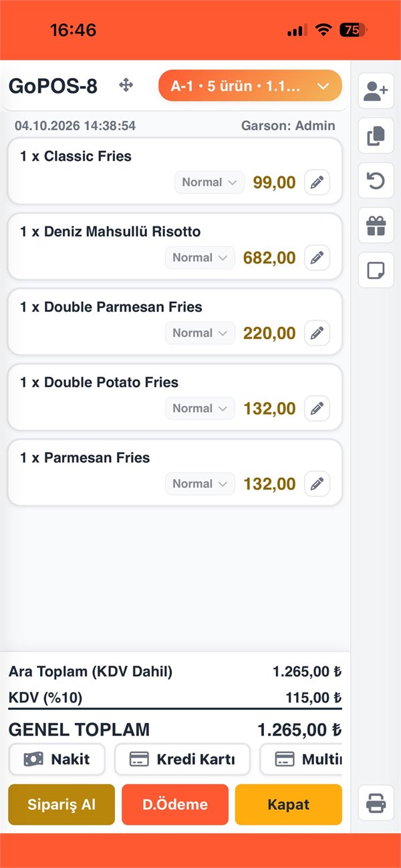
Task: Edit Classic Fries with the pencil icon
Action: (317, 182)
